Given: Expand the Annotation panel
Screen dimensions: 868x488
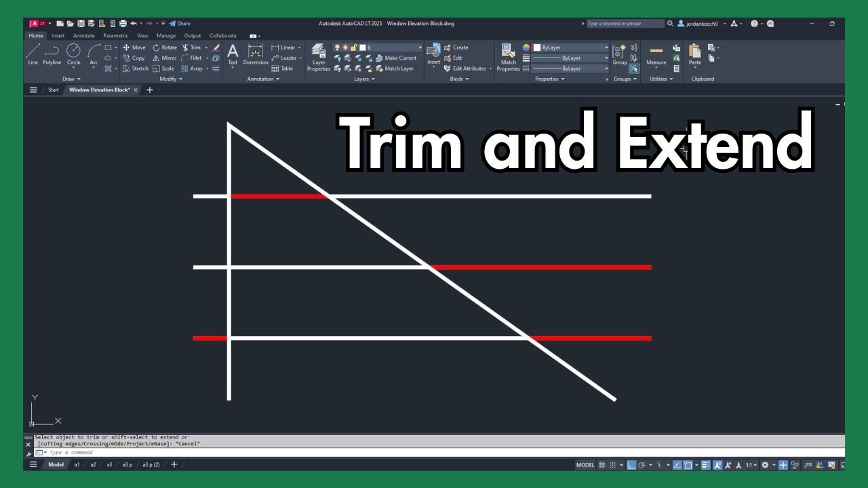Looking at the screenshot, I should tap(263, 79).
